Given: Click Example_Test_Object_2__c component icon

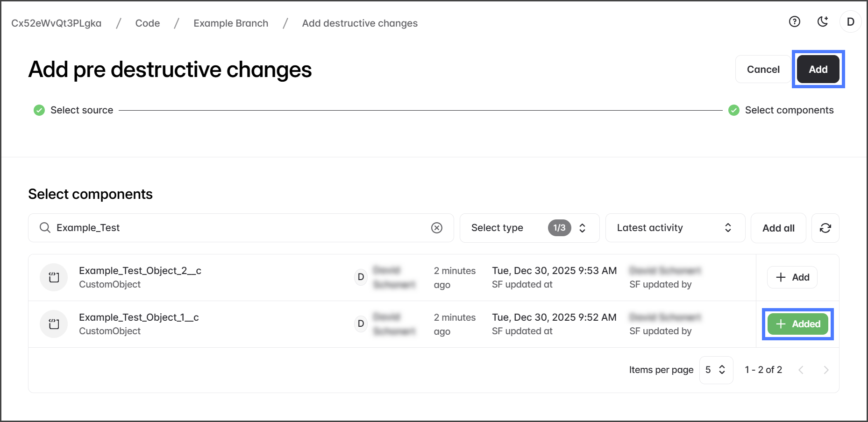Looking at the screenshot, I should click(x=54, y=277).
